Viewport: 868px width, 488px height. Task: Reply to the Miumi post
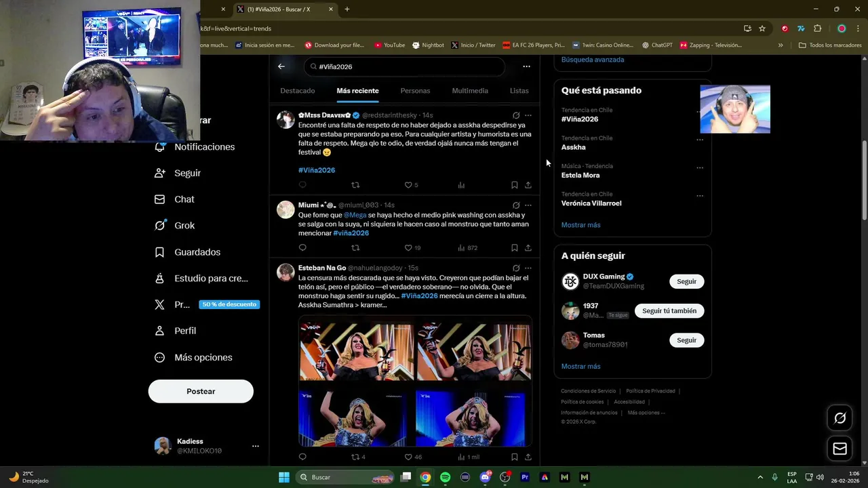(x=302, y=247)
